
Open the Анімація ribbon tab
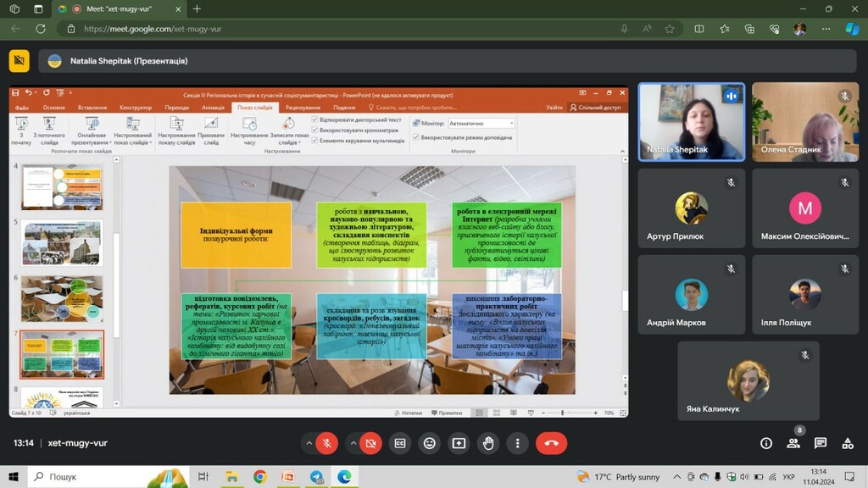click(213, 108)
